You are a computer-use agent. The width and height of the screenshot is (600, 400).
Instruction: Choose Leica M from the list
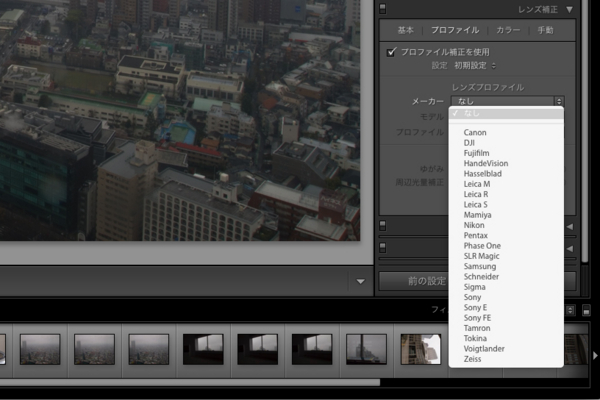506,184
